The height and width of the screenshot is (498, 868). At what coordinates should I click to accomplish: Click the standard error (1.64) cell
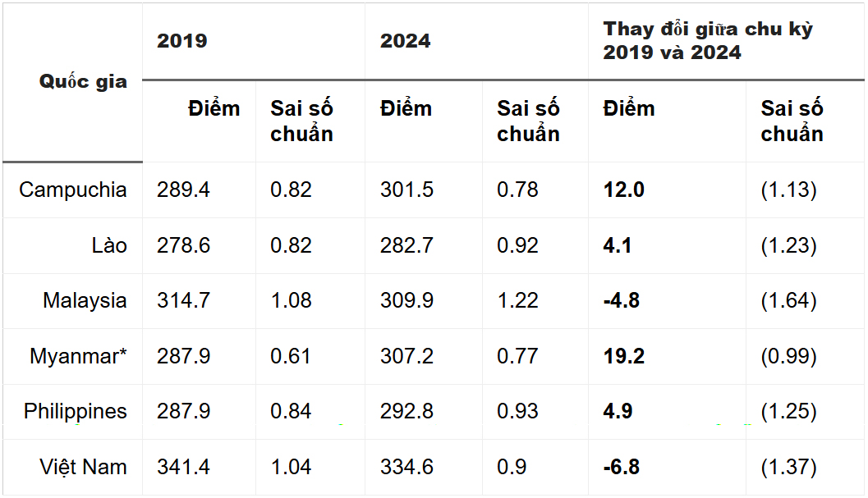click(788, 301)
